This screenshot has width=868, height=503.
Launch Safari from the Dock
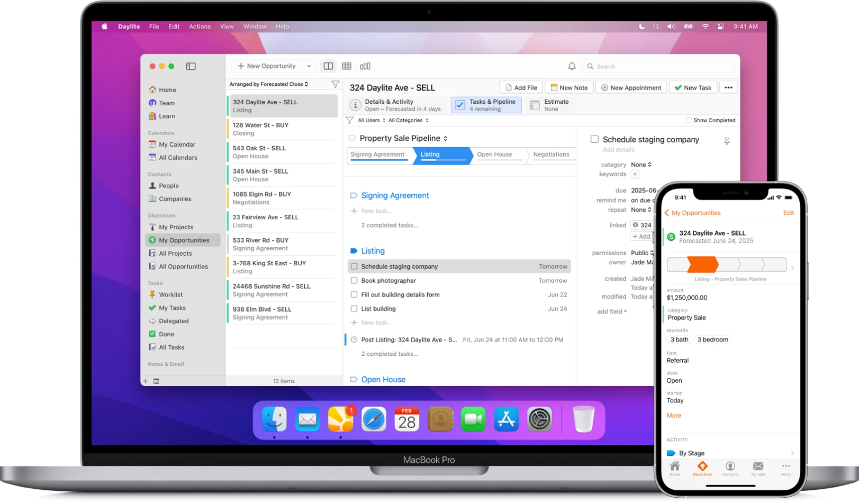coord(374,419)
